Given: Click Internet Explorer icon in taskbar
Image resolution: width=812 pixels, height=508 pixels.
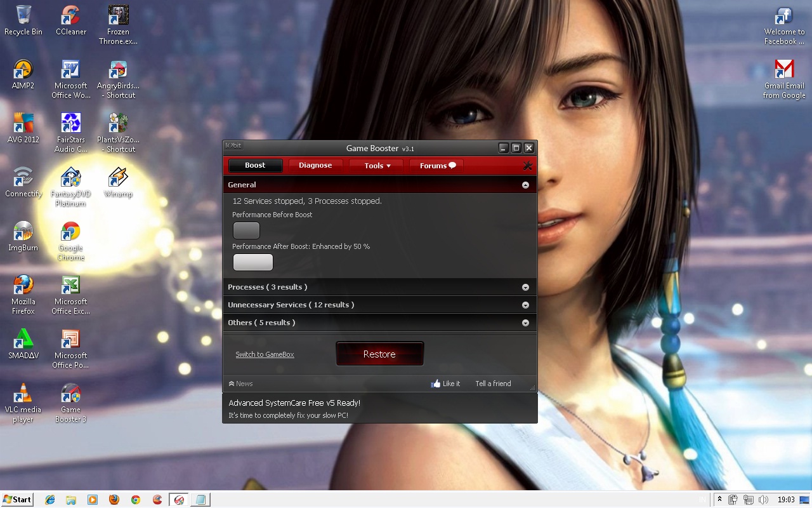Looking at the screenshot, I should pyautogui.click(x=50, y=500).
